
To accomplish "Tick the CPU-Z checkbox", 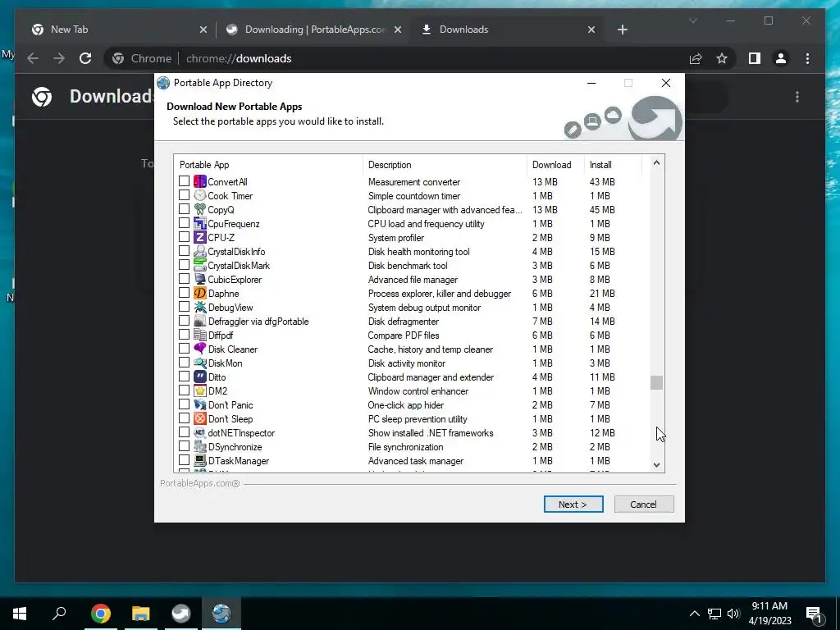I will click(184, 237).
